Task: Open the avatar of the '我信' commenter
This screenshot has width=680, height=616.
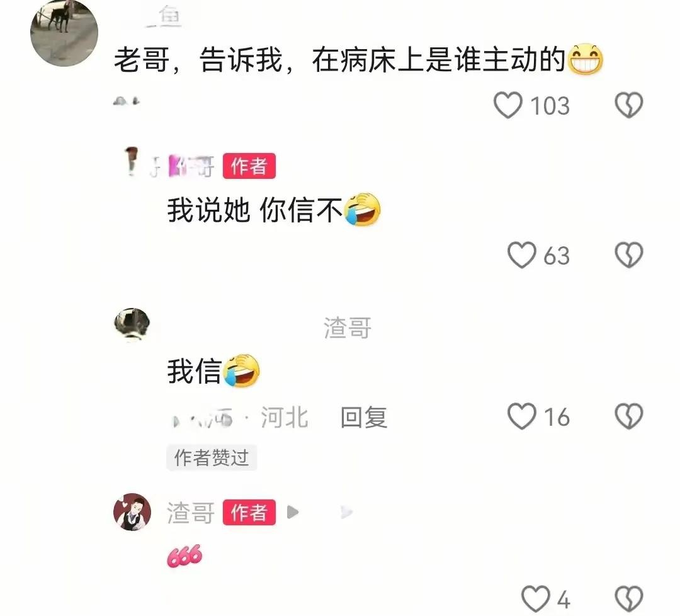Action: pos(132,323)
